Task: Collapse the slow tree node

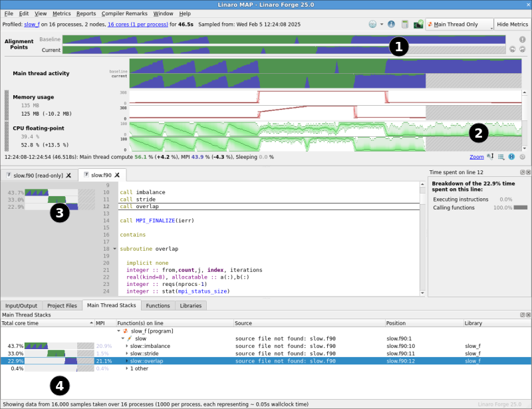Action: point(123,339)
